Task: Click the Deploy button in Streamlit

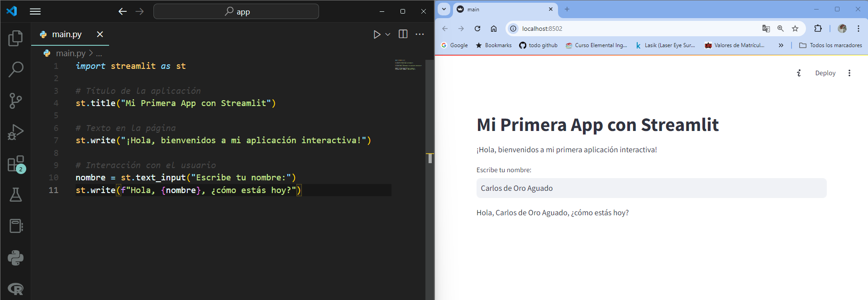Action: tap(825, 73)
